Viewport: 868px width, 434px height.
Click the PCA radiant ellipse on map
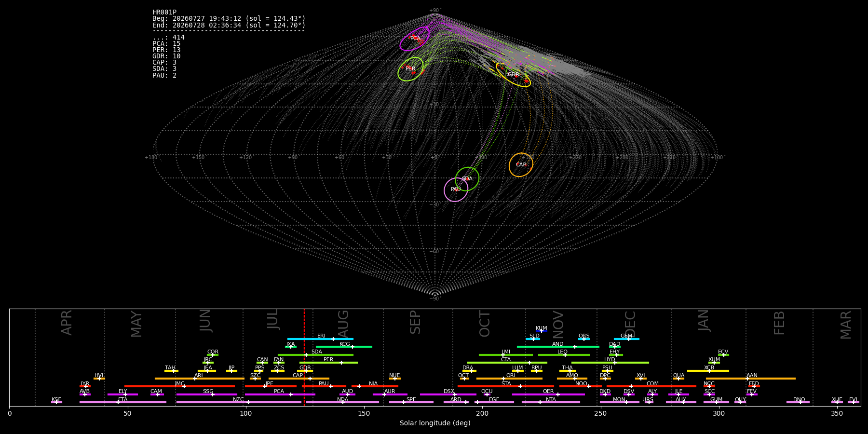click(415, 39)
